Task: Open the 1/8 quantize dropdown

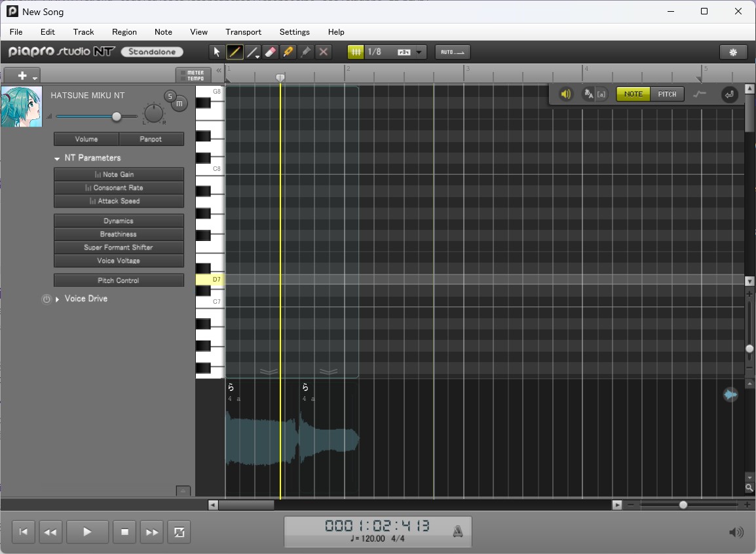Action: (x=420, y=52)
